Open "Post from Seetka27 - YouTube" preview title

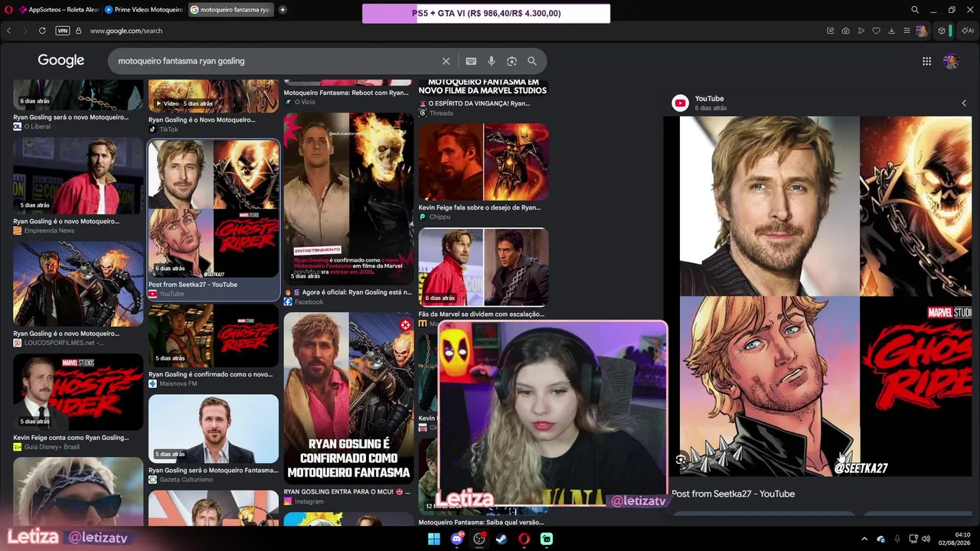[x=733, y=494]
